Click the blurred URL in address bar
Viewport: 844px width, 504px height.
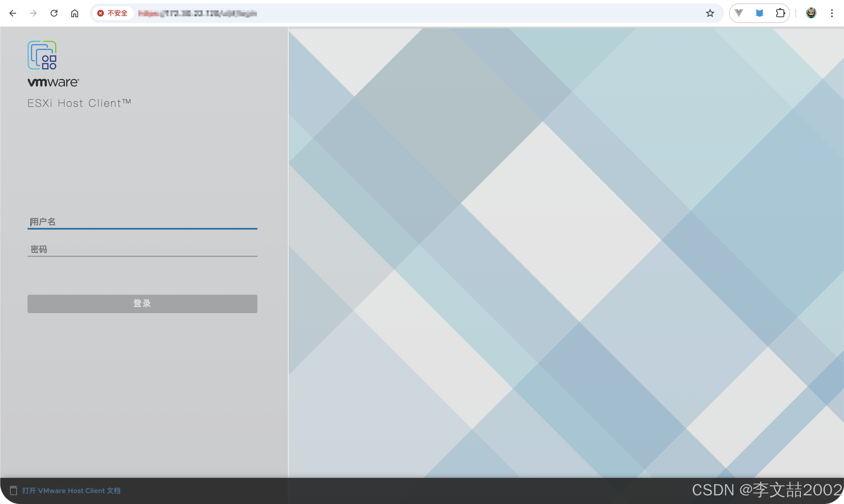coord(197,13)
